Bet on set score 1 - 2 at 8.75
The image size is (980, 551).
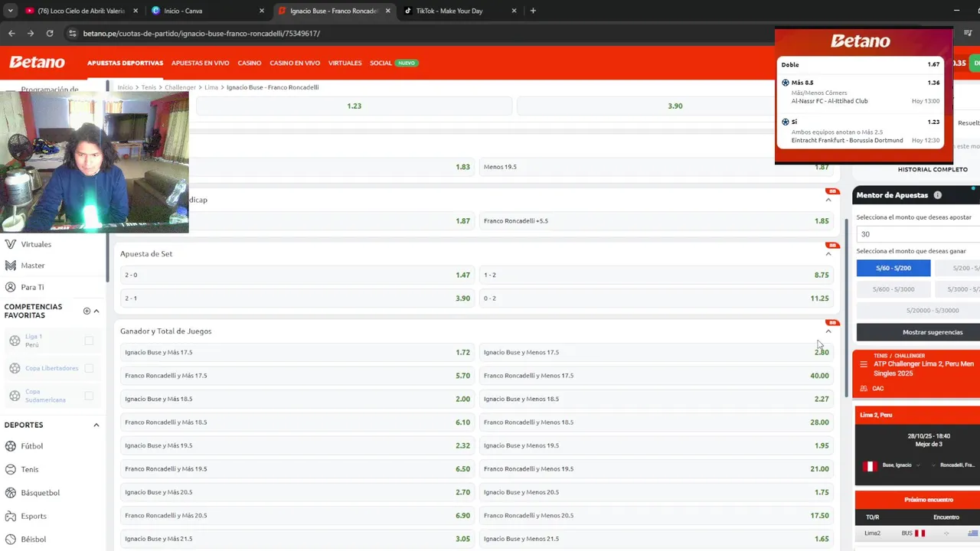tap(656, 275)
